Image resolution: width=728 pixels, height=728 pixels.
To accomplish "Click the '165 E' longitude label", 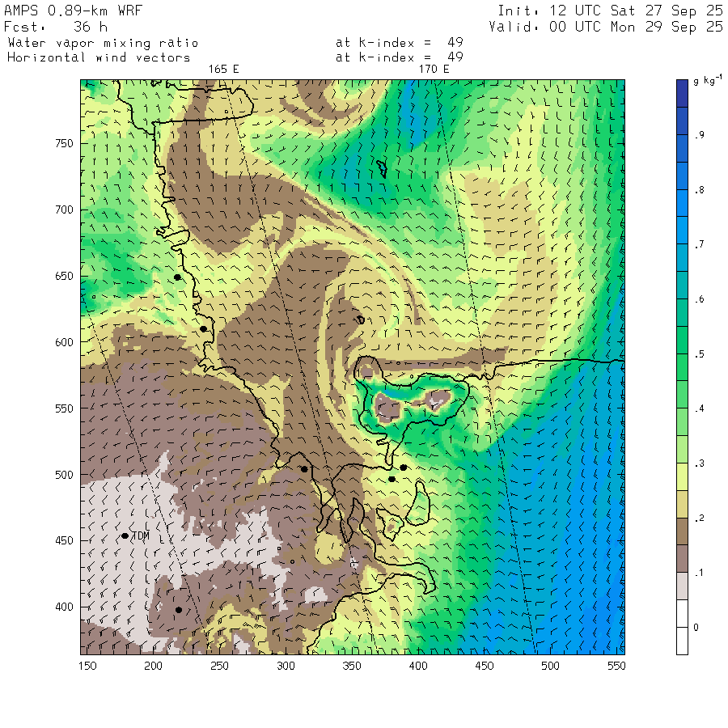I will pos(223,70).
